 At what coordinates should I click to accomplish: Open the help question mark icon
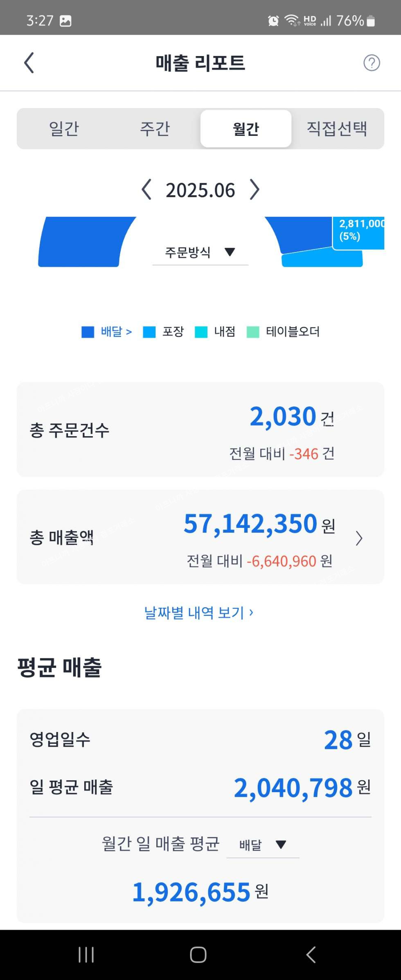[x=372, y=63]
